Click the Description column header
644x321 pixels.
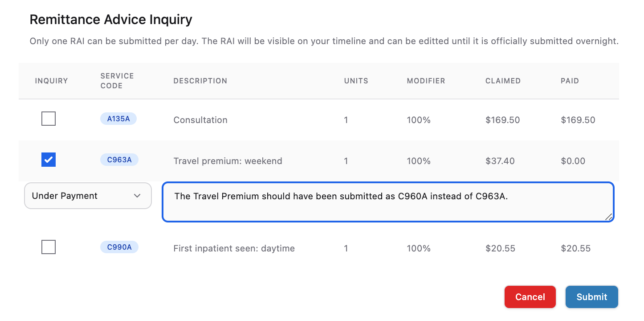pyautogui.click(x=200, y=81)
